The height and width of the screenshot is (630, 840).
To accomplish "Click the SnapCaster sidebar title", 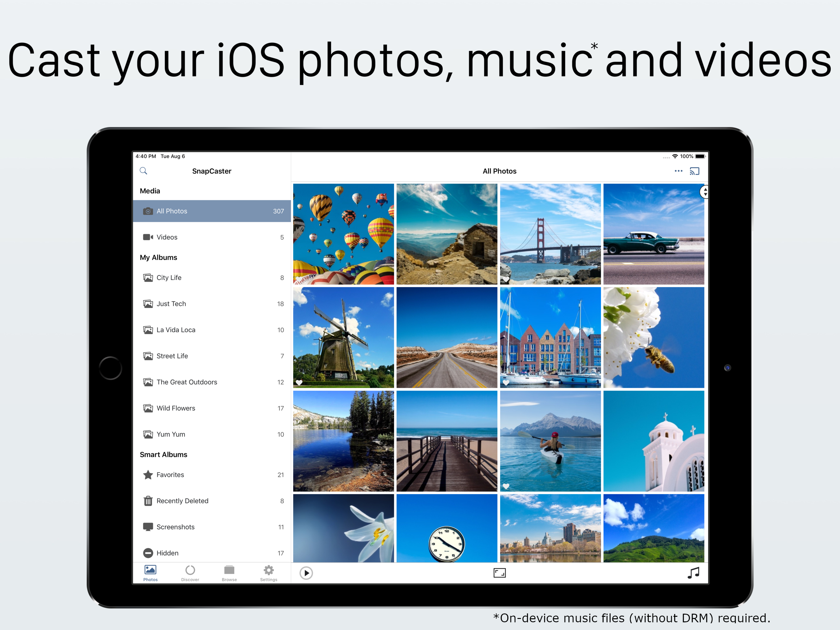I will tap(212, 171).
